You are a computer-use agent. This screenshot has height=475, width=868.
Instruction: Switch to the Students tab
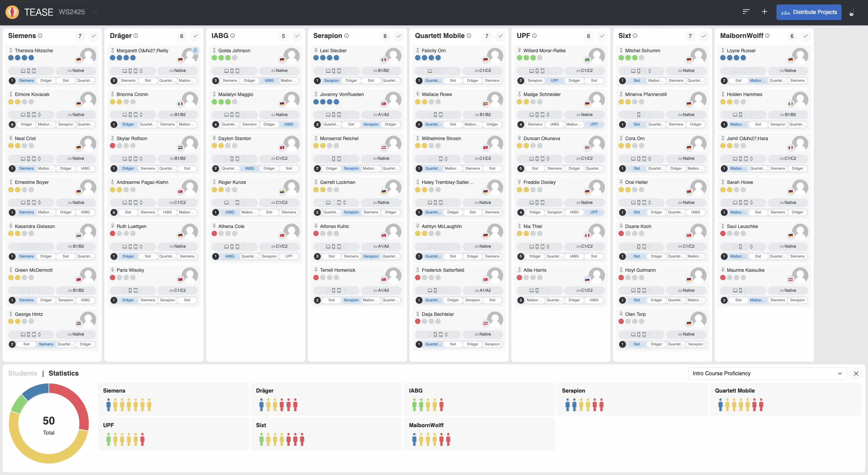coord(22,373)
